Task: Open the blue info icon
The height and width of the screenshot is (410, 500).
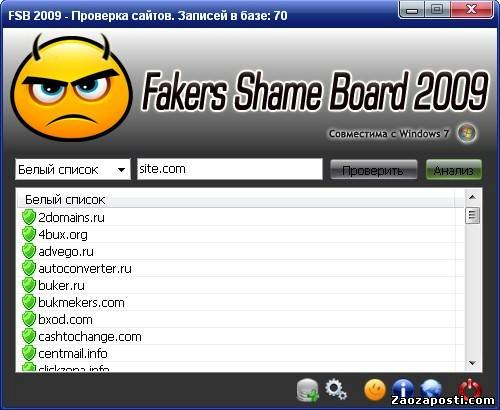Action: (403, 388)
